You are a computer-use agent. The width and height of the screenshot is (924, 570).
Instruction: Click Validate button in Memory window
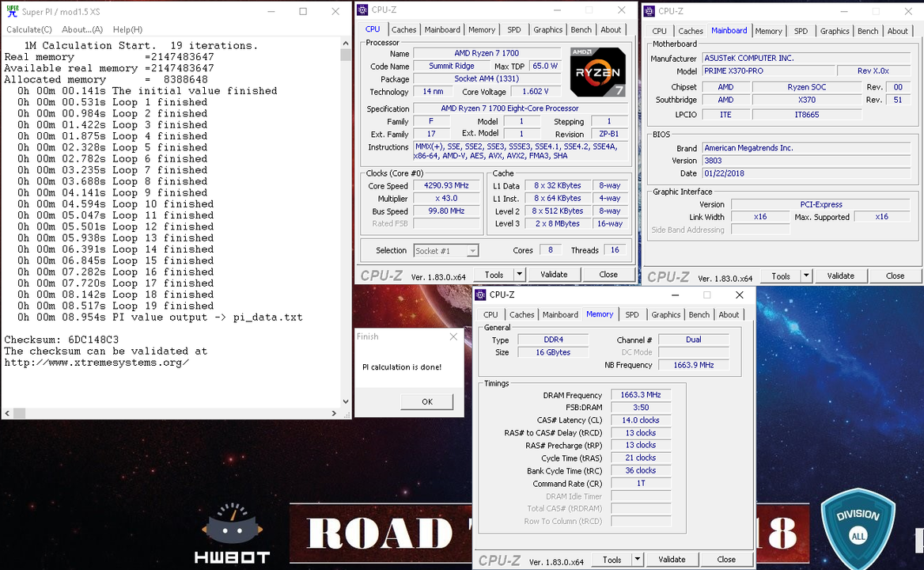[x=672, y=560]
